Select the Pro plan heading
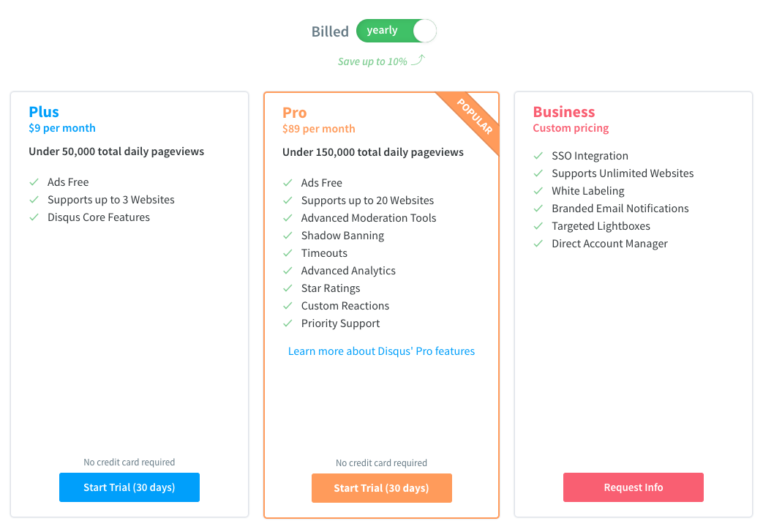Viewport: 763px width, 532px height. pos(294,113)
